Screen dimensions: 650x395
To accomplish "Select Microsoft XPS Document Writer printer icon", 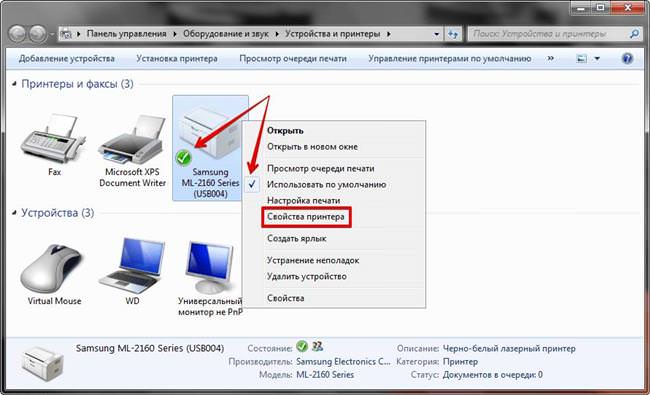I will (x=131, y=138).
